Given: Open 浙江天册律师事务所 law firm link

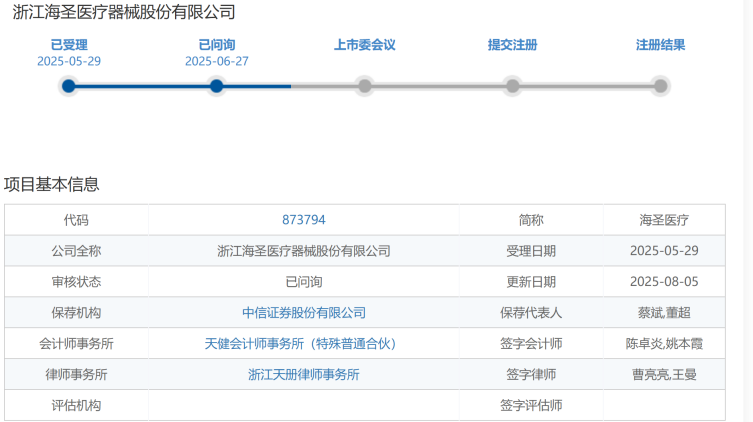Looking at the screenshot, I should tap(304, 374).
